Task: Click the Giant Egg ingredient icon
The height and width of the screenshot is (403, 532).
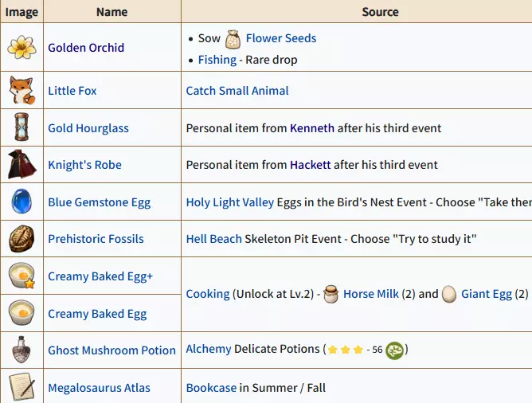Action: pyautogui.click(x=449, y=294)
